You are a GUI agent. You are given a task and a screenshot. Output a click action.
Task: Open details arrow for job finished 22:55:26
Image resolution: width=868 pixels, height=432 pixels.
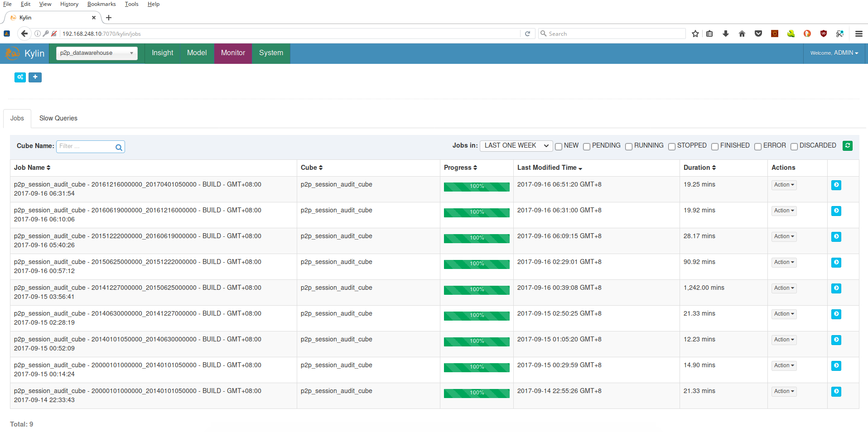tap(836, 391)
